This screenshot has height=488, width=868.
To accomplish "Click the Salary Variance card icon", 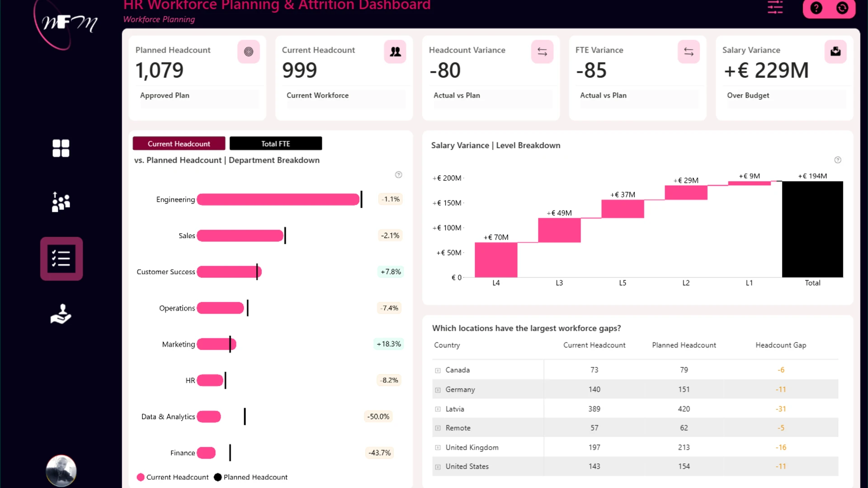I will click(x=835, y=52).
